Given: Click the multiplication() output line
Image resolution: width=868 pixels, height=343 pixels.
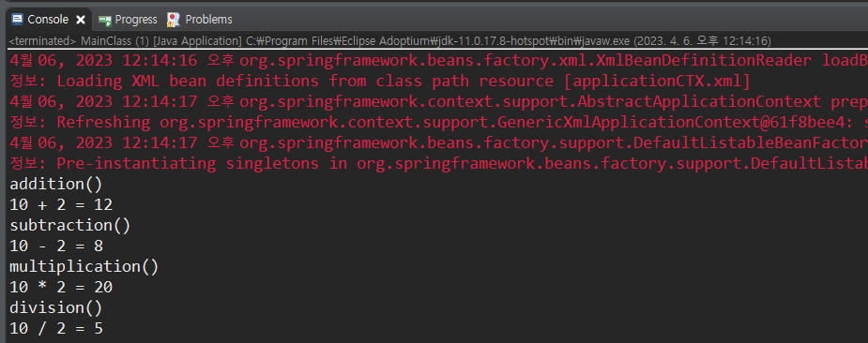Looking at the screenshot, I should pos(84,267).
